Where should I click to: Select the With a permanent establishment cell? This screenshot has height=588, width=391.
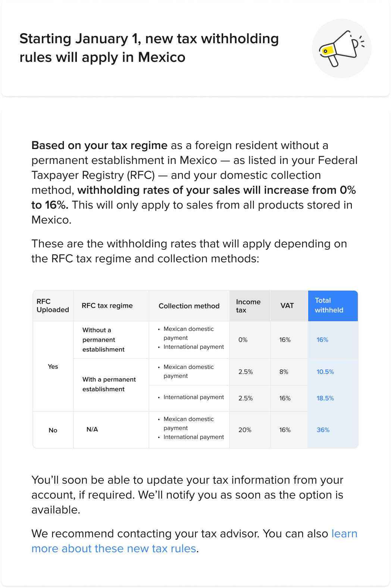click(109, 384)
